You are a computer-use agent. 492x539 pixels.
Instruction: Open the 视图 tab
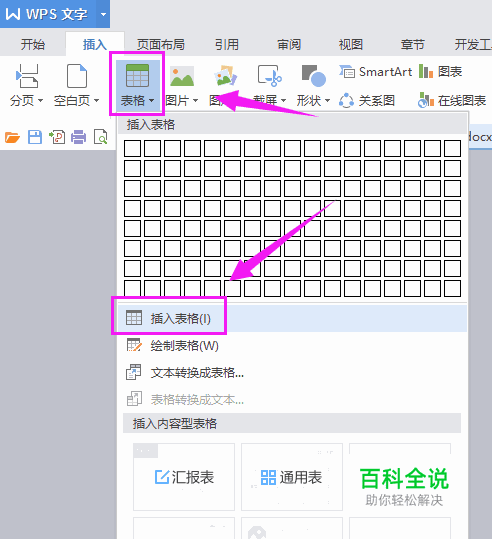tap(351, 45)
